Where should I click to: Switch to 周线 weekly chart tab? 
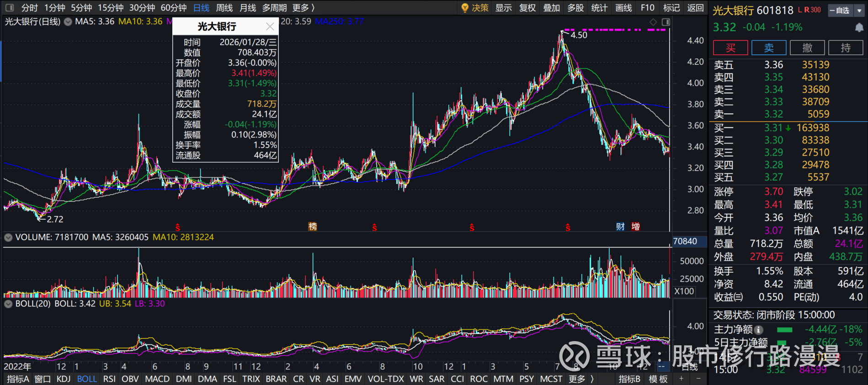[x=224, y=8]
